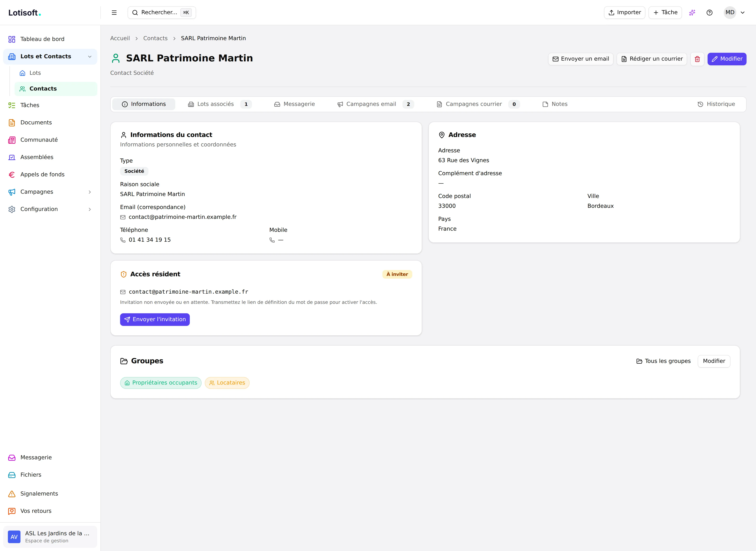Click the 63 Rue des Vignes address
The width and height of the screenshot is (756, 551).
[x=464, y=160]
